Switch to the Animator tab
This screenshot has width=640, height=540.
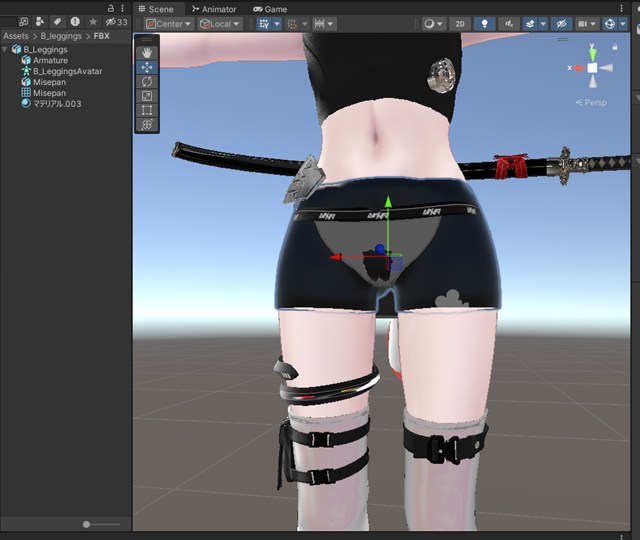(x=212, y=9)
